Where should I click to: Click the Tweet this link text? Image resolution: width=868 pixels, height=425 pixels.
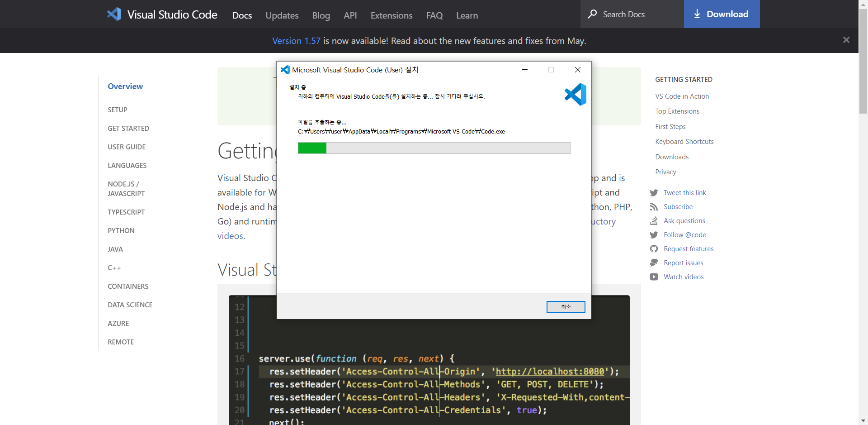point(685,193)
